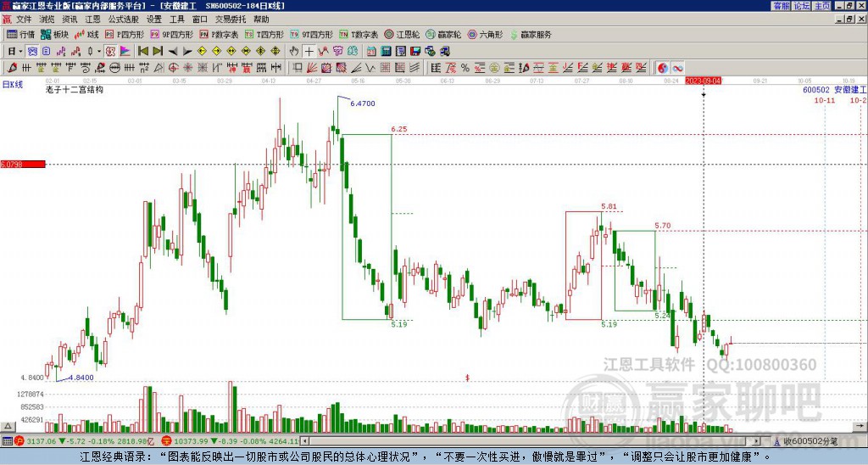The height and width of the screenshot is (465, 868).
Task: Toggle the yin-yang taiji button
Action: tap(662, 68)
